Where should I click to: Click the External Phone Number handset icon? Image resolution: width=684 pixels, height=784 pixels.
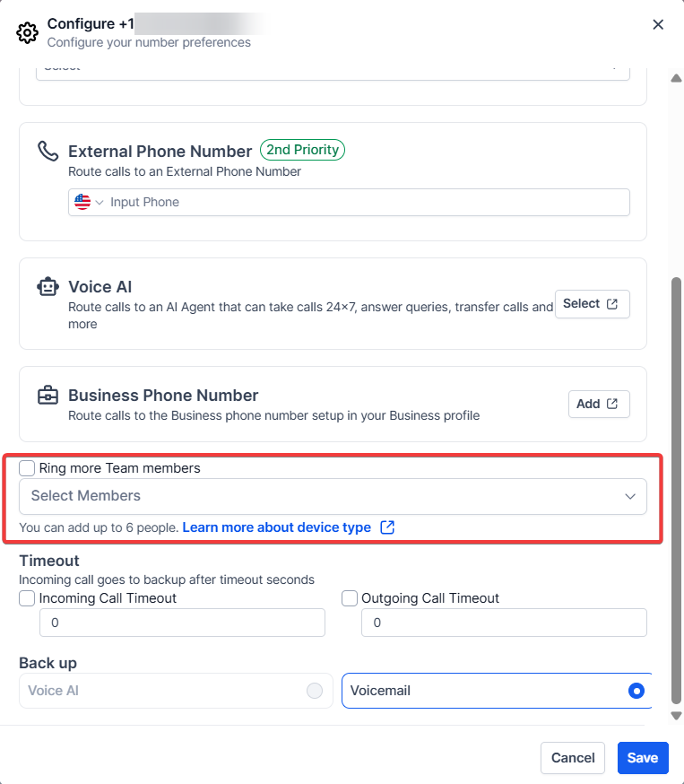[48, 151]
